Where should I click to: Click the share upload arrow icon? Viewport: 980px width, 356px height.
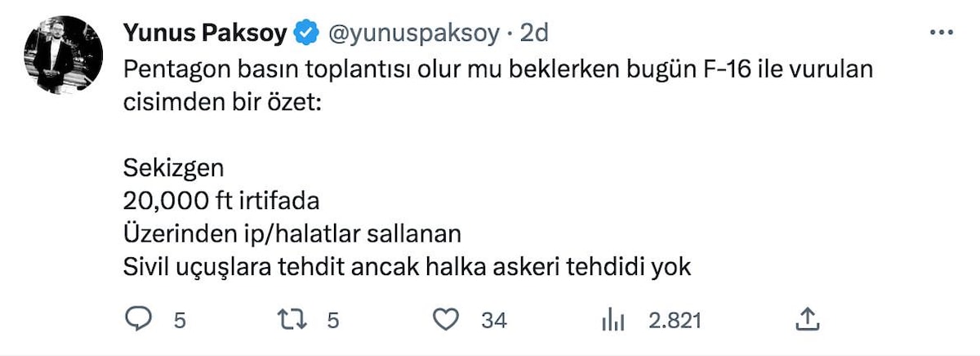tap(807, 319)
